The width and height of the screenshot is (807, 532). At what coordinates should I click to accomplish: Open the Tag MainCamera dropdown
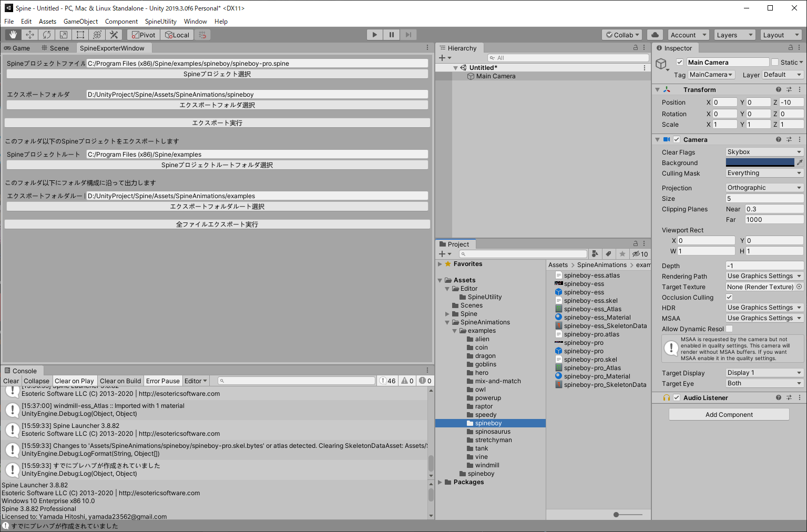coord(711,75)
